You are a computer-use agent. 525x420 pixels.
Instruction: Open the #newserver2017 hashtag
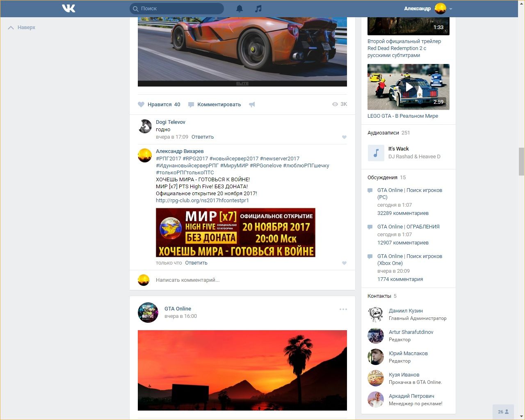[x=280, y=159]
